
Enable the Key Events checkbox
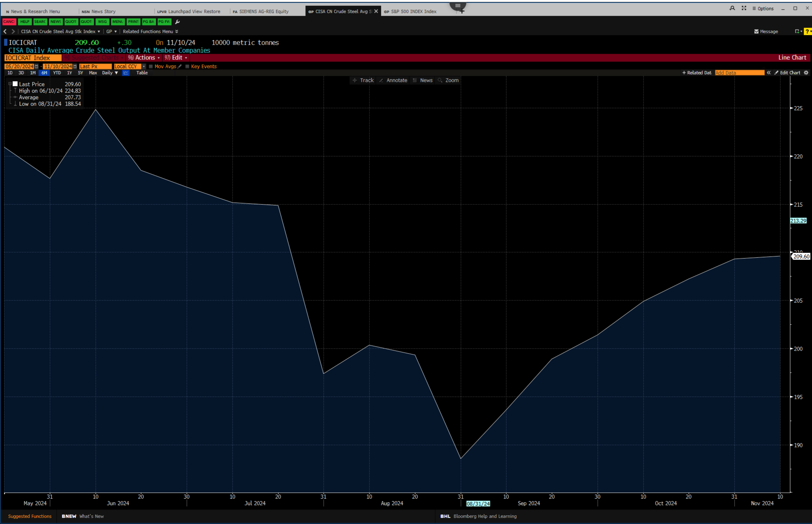(x=187, y=66)
